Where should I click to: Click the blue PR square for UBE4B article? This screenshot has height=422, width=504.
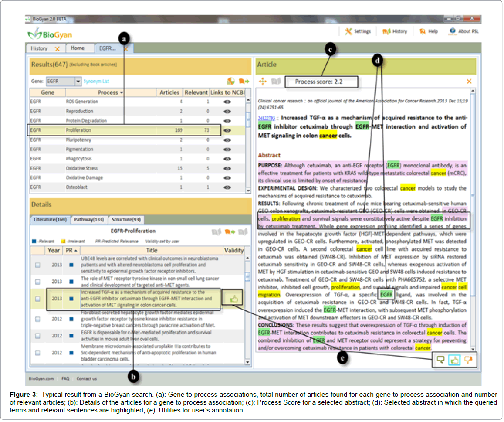[x=71, y=265]
